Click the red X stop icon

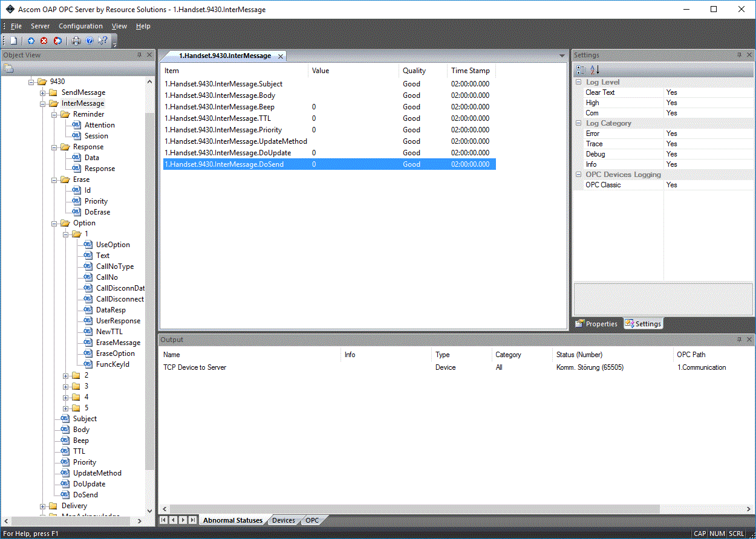tap(44, 41)
